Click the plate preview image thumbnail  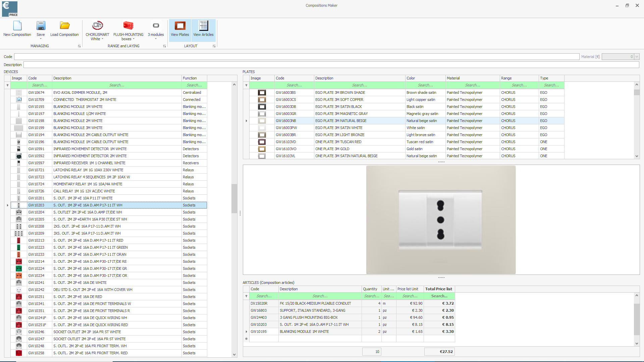(x=441, y=220)
